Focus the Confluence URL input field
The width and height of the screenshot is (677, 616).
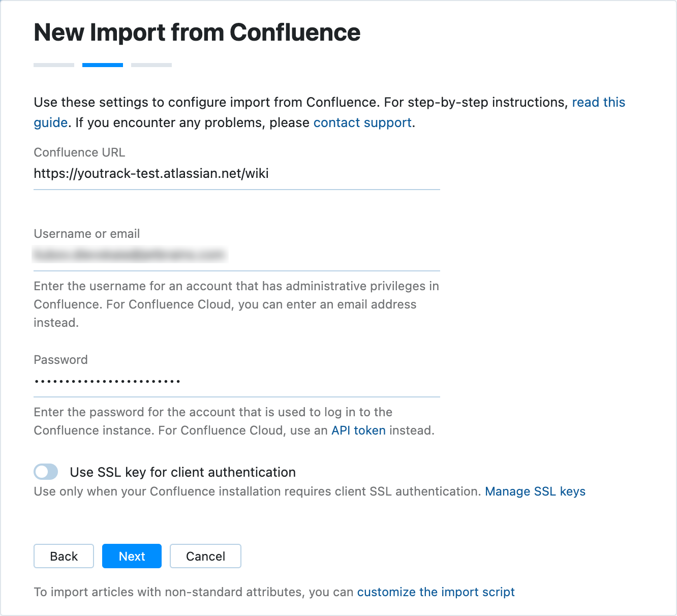click(x=236, y=174)
